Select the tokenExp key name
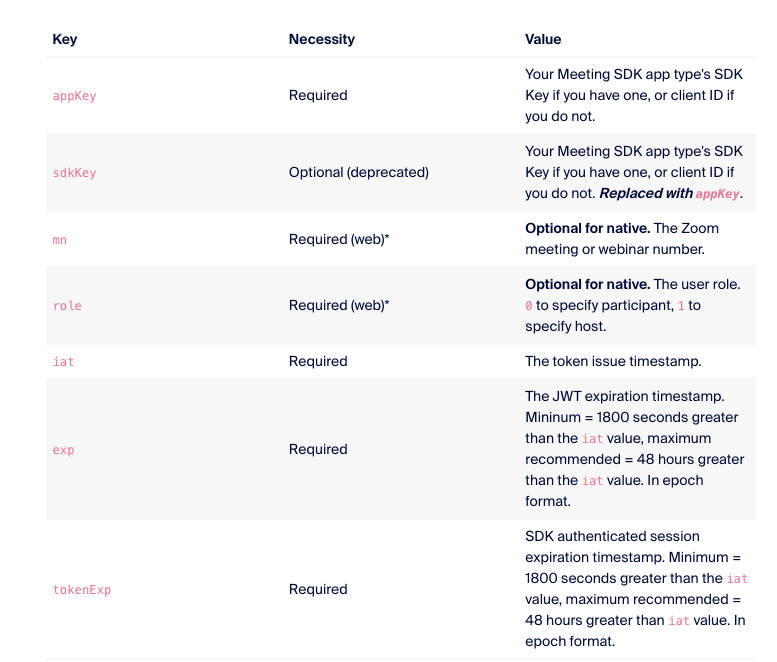 [x=81, y=590]
